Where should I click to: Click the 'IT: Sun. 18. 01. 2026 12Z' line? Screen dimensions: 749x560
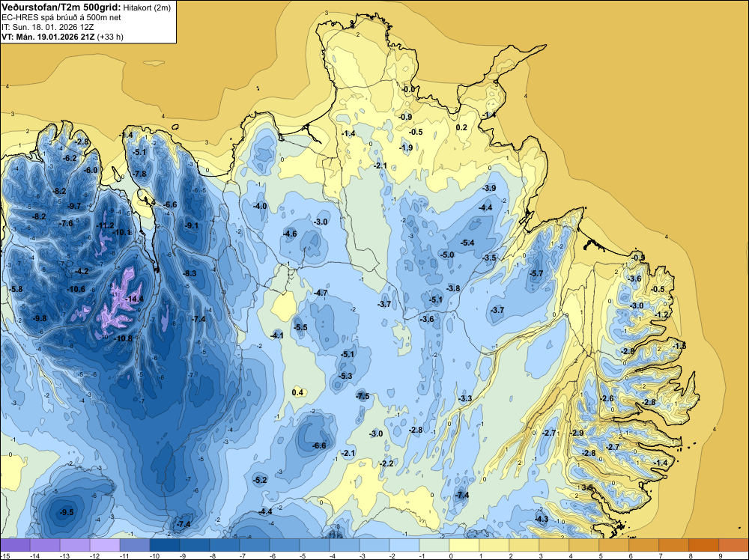(x=47, y=27)
